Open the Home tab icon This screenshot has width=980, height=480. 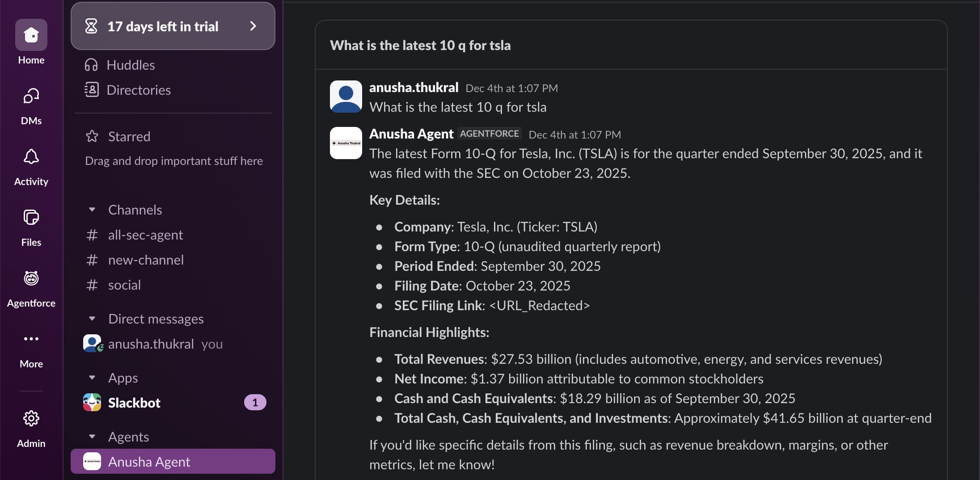31,35
